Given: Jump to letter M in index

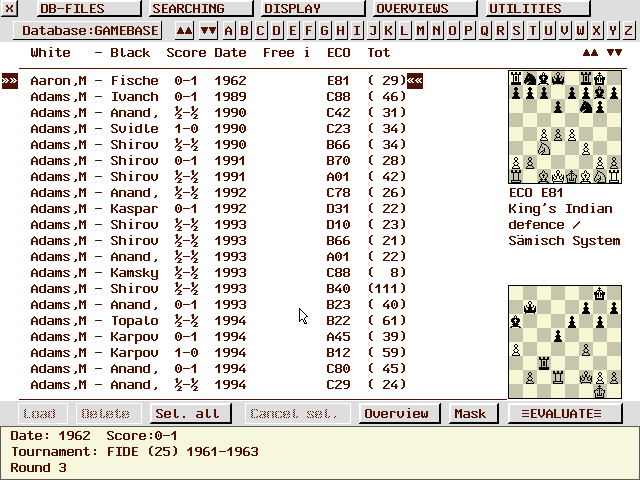Looking at the screenshot, I should [x=420, y=31].
